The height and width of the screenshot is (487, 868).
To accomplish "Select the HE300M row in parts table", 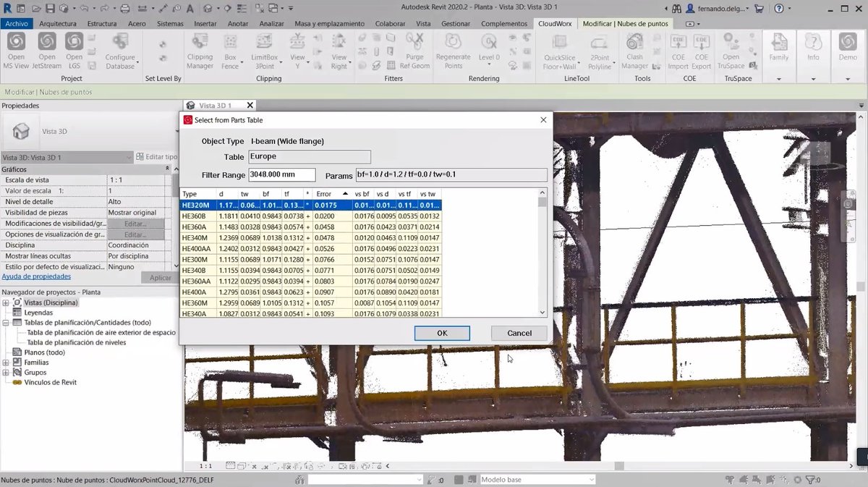I will [310, 259].
